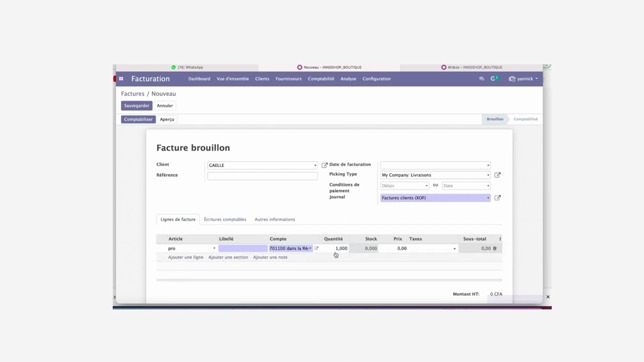Image resolution: width=644 pixels, height=362 pixels.
Task: Expand the Date de facturation dropdown
Action: (488, 165)
